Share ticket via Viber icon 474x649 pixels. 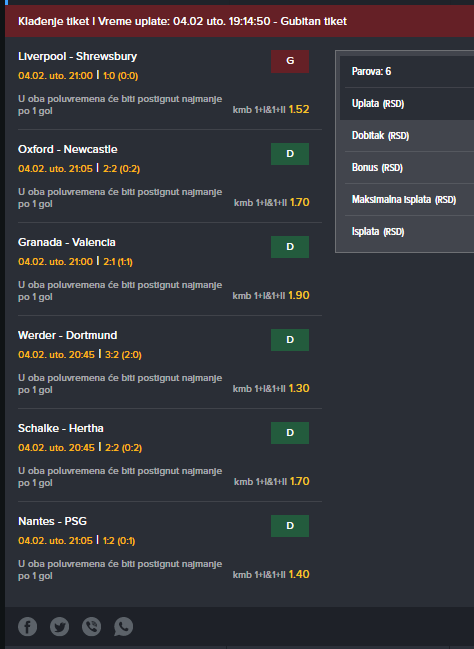[91, 626]
